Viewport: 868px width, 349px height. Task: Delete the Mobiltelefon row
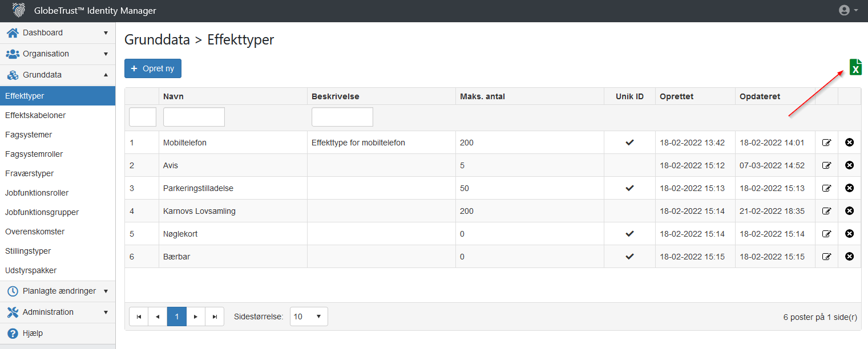click(x=849, y=142)
